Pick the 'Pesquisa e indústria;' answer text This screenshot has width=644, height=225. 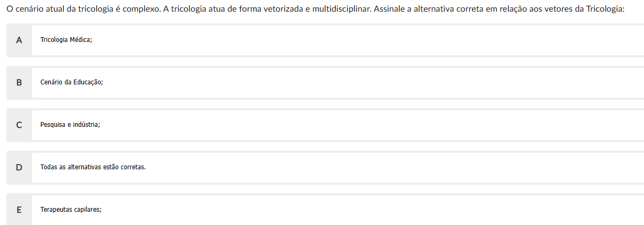click(70, 125)
